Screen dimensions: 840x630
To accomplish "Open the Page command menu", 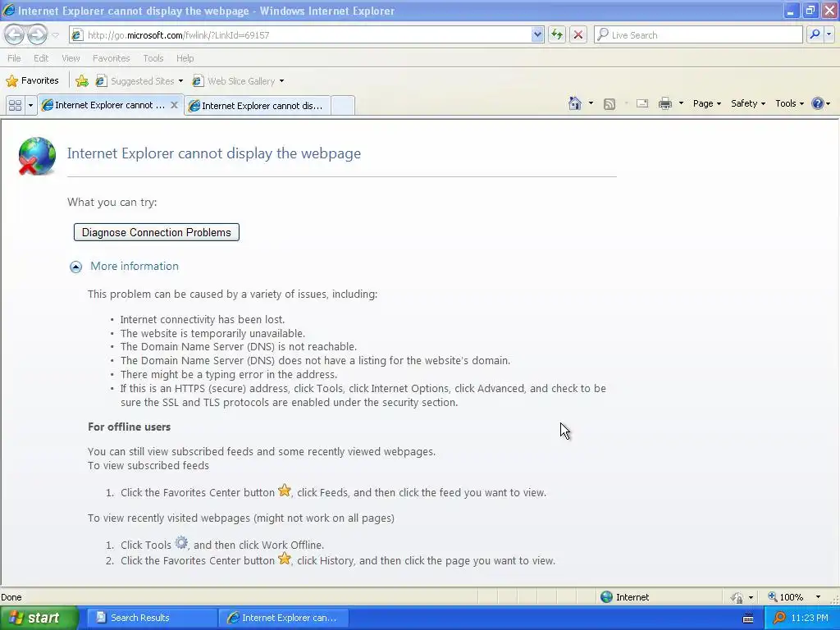I will tap(706, 103).
